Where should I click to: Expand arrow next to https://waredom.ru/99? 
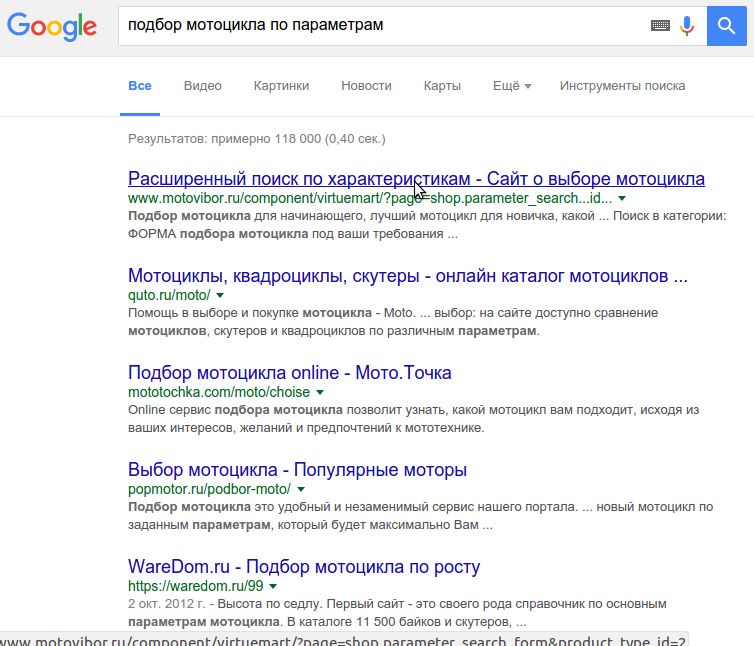pos(273,586)
